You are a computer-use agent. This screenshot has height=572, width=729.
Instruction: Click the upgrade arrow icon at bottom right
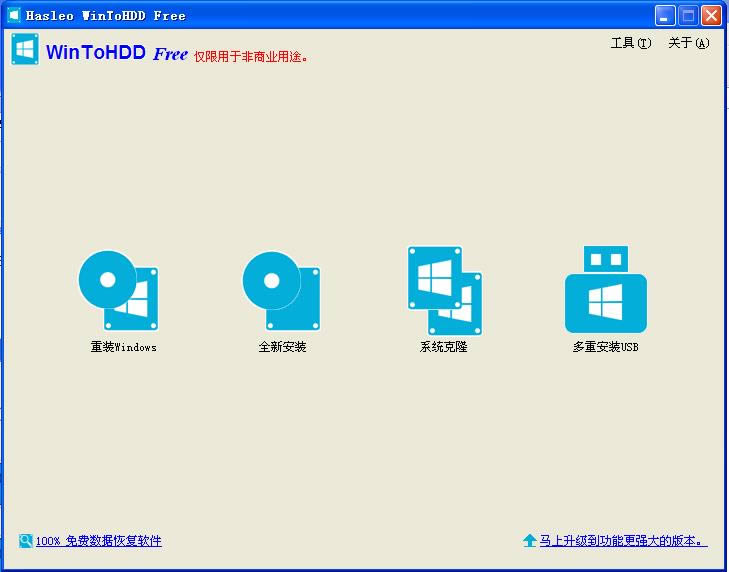pos(529,541)
